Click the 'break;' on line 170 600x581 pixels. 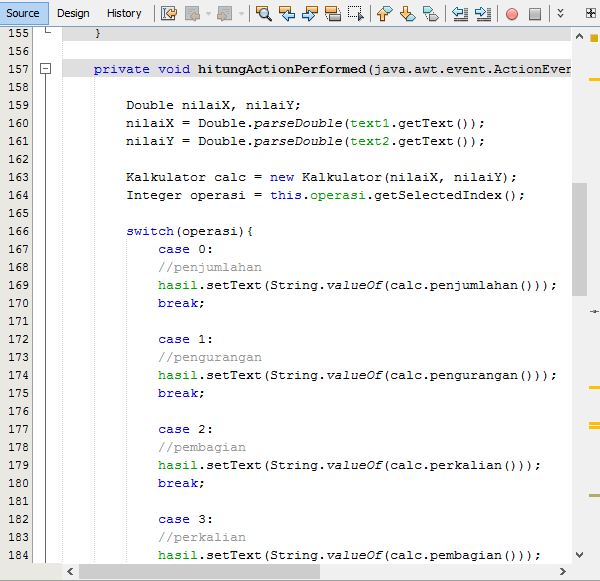pos(181,303)
